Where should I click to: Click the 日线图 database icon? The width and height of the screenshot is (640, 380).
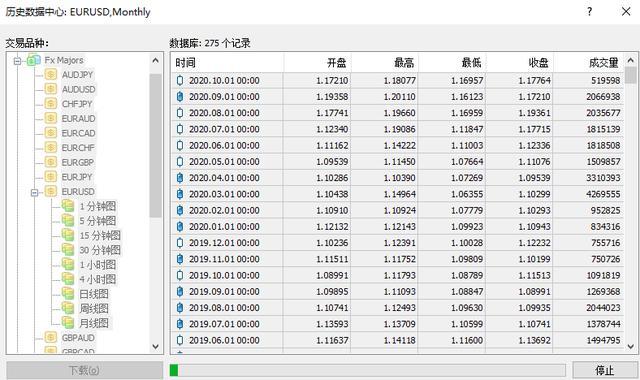point(68,294)
